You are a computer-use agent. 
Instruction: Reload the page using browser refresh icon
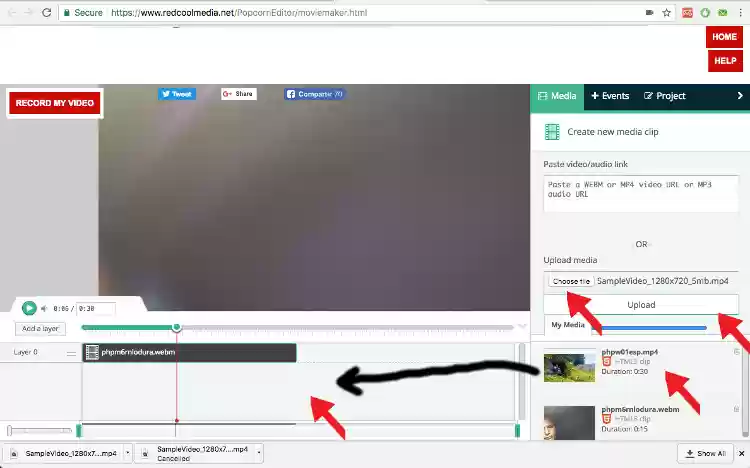(45, 13)
